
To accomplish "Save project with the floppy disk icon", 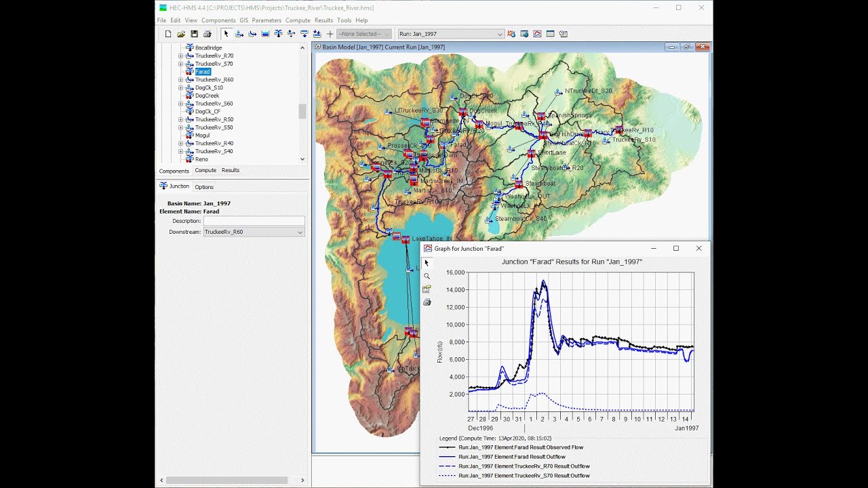I will [x=194, y=34].
